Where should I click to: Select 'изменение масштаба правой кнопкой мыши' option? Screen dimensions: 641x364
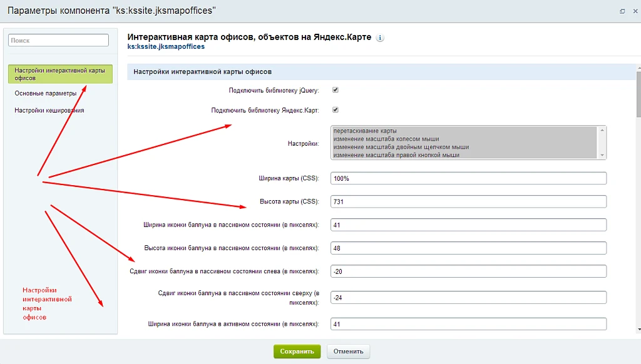coord(464,155)
